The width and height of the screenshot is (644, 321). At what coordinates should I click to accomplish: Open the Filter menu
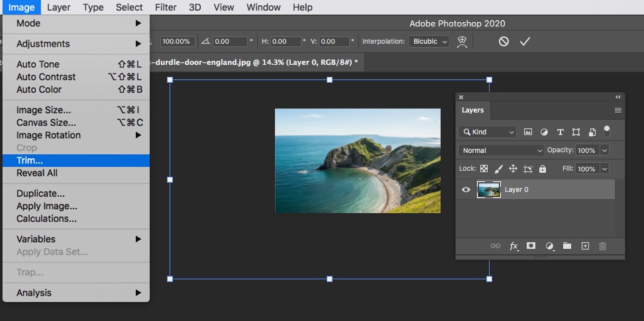point(166,7)
